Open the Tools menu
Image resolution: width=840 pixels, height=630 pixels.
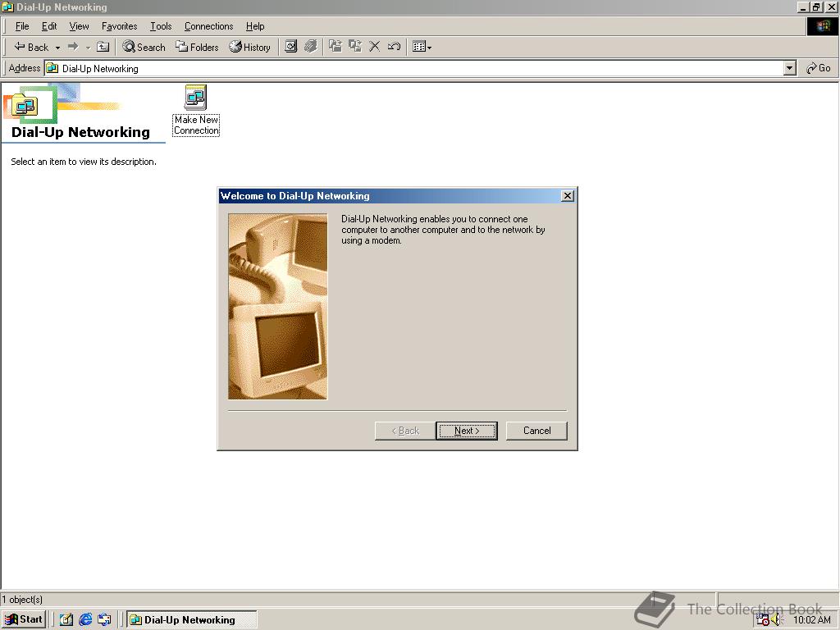pyautogui.click(x=161, y=26)
